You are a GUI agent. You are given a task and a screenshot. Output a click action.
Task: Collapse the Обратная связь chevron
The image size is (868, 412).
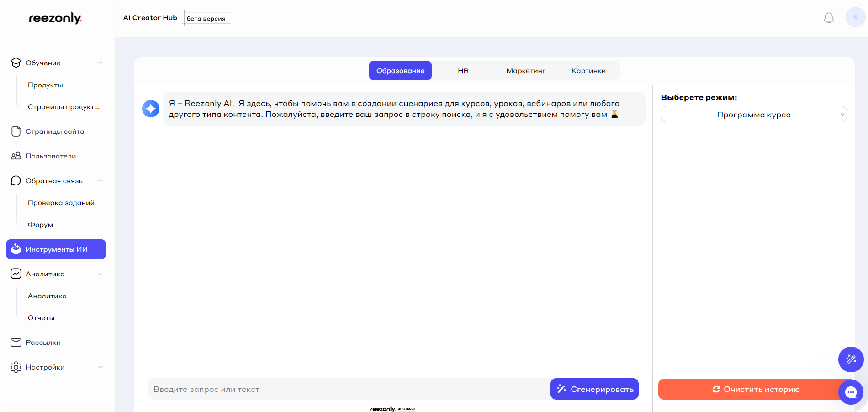click(x=101, y=181)
